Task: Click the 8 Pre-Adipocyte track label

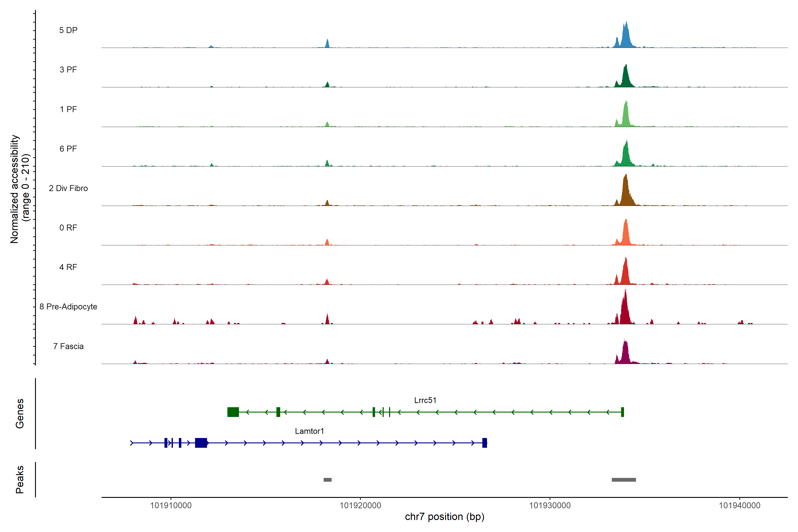Action: (x=68, y=306)
